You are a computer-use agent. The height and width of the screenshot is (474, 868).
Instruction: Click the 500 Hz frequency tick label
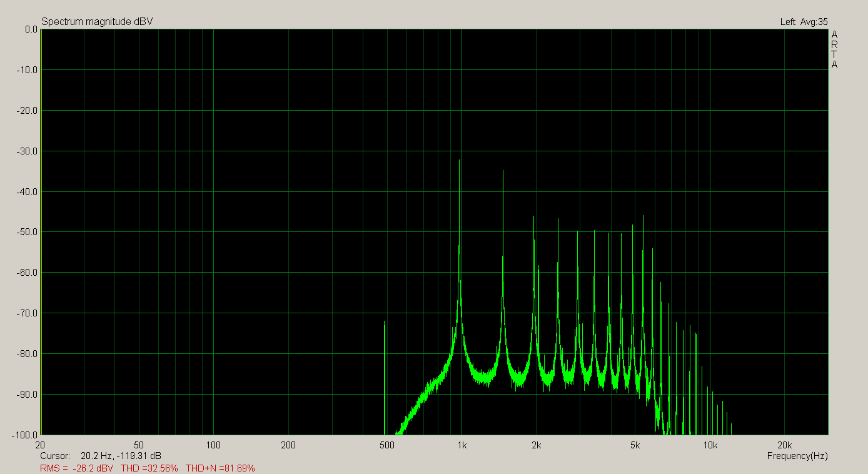click(387, 445)
